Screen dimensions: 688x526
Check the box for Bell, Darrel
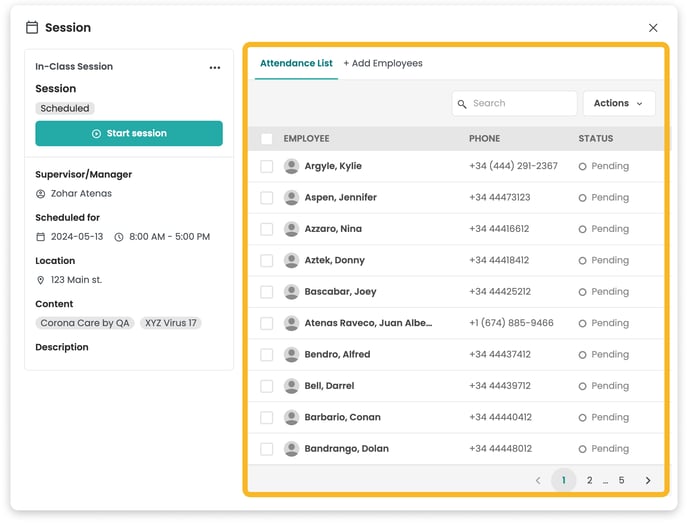click(x=266, y=386)
